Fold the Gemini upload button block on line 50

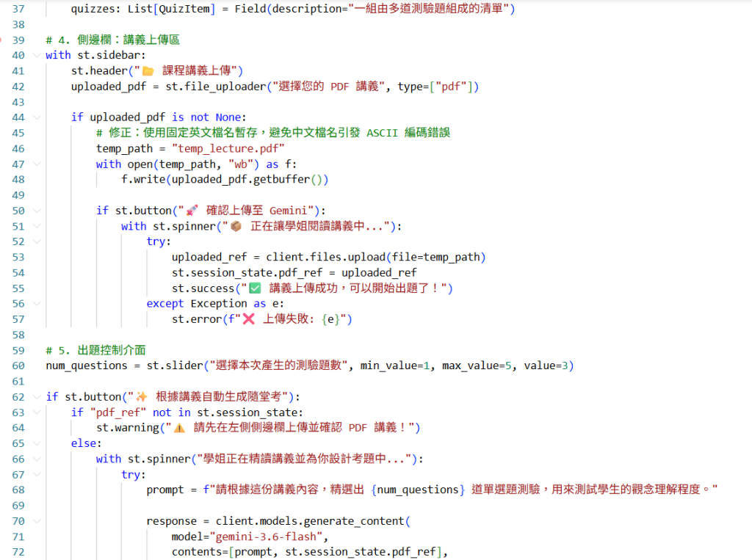click(x=37, y=211)
